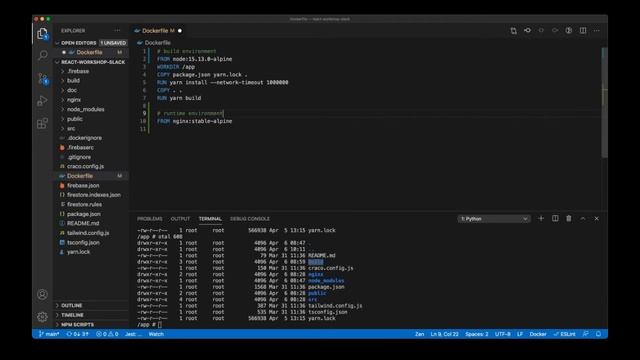Synchronize changes in status bar
The height and width of the screenshot is (360, 640).
78,334
